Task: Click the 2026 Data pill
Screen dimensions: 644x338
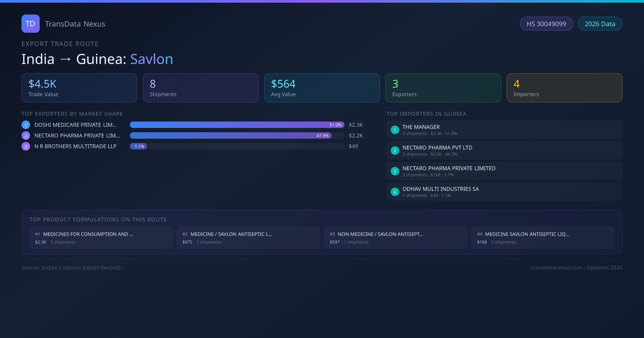Action: click(600, 24)
